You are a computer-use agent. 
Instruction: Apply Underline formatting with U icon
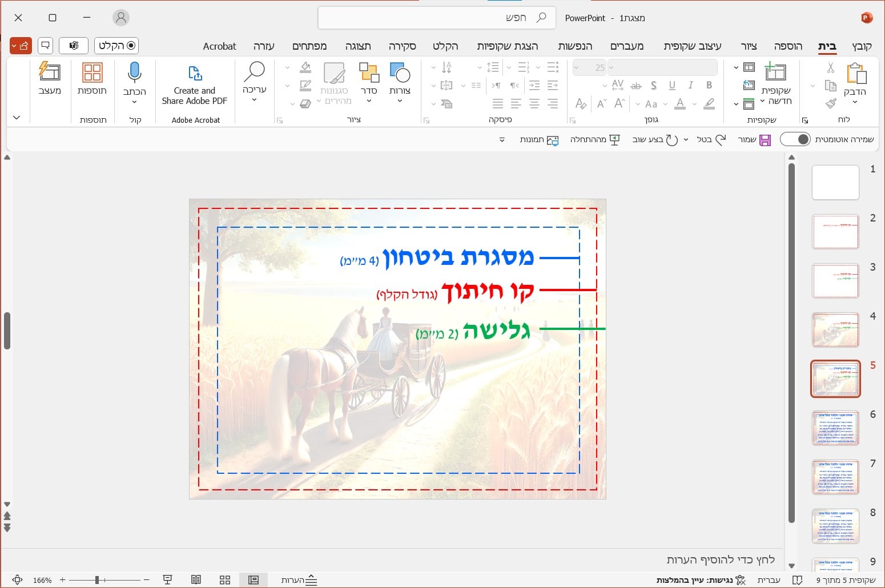coord(672,85)
